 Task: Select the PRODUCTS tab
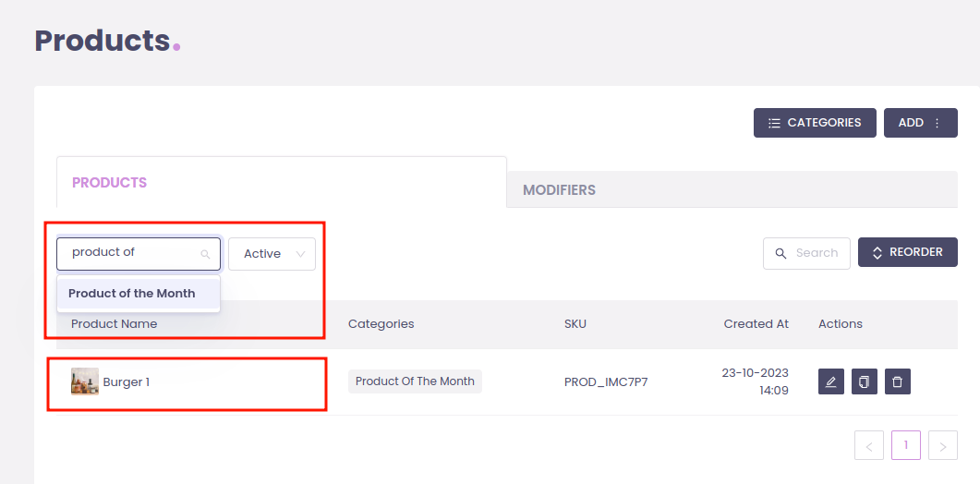(109, 183)
